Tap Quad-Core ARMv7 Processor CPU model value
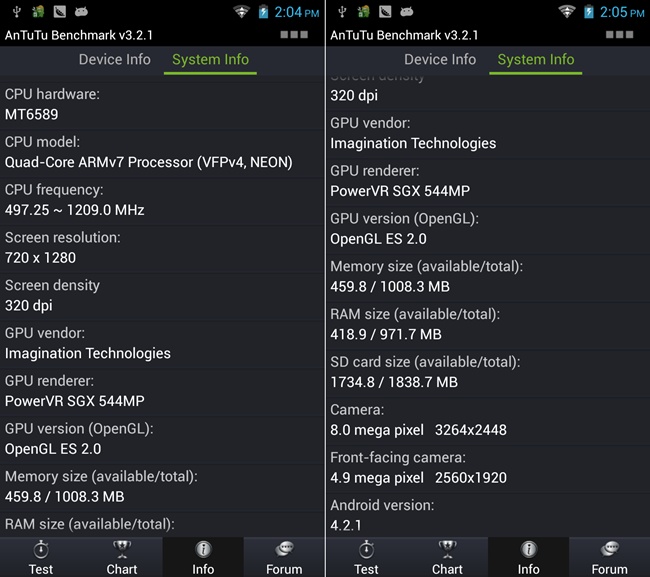 (x=149, y=162)
